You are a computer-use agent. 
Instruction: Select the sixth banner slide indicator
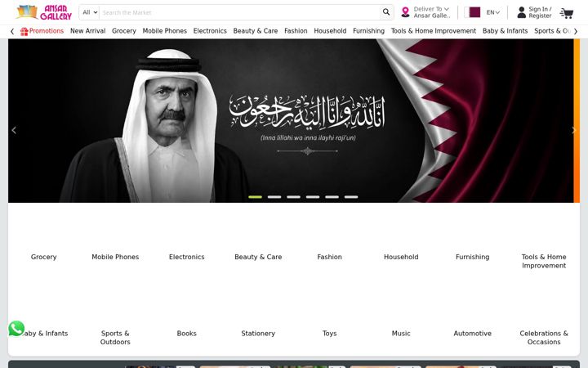[351, 197]
